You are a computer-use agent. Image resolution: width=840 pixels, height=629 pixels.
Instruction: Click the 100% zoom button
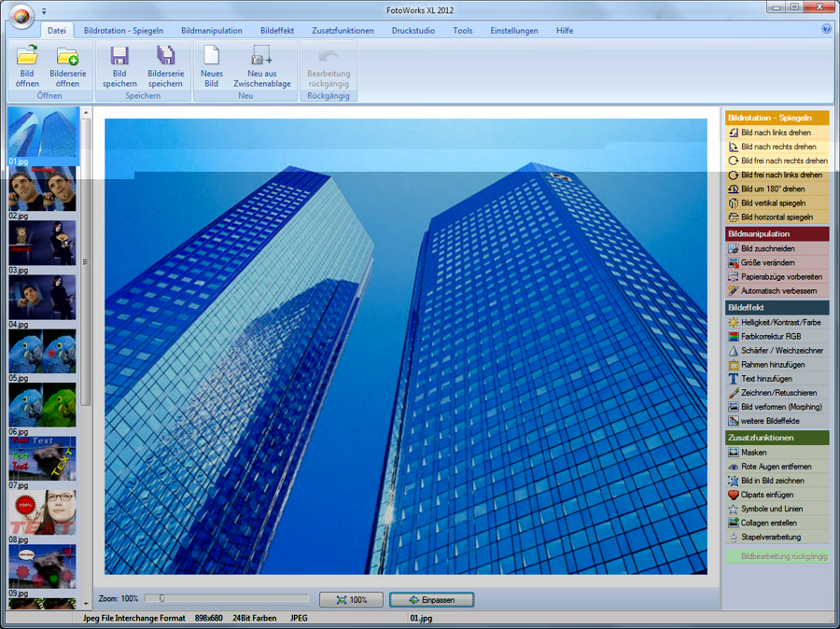coord(351,600)
